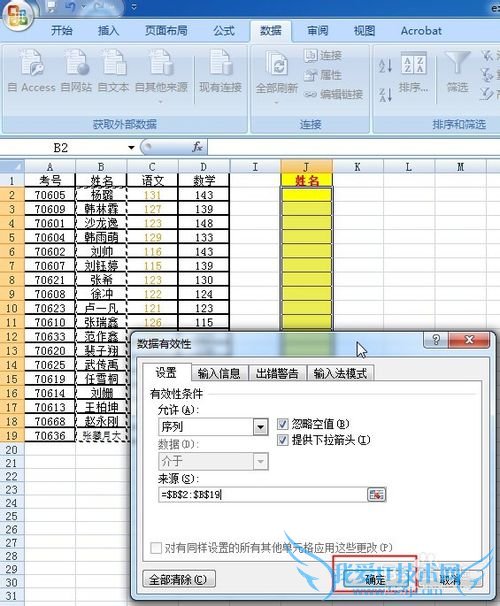This screenshot has height=606, width=500.
Task: Open Connections (连接) in ribbon
Action: tap(323, 55)
